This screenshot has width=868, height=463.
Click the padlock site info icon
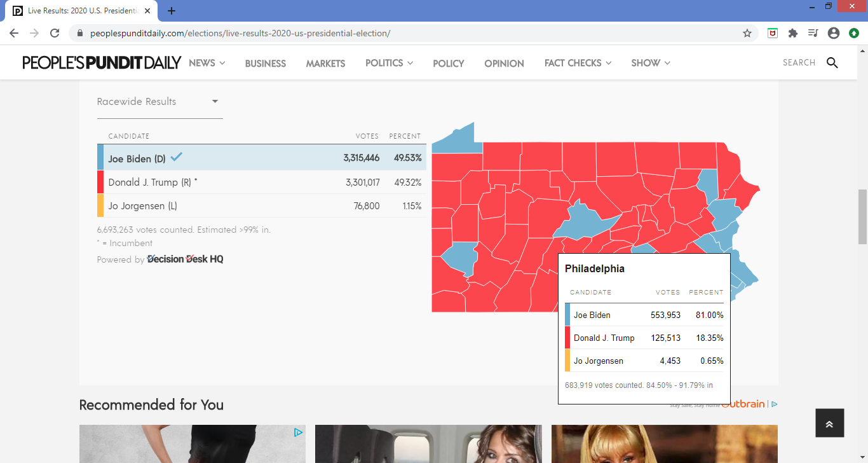point(80,33)
